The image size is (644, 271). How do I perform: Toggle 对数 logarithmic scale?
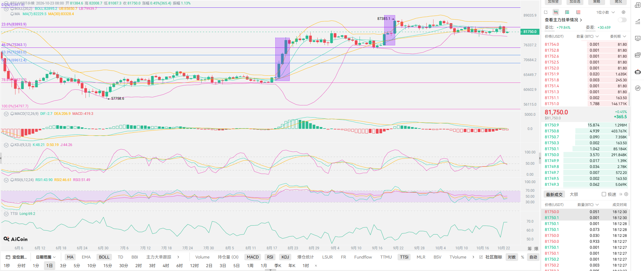(512, 257)
